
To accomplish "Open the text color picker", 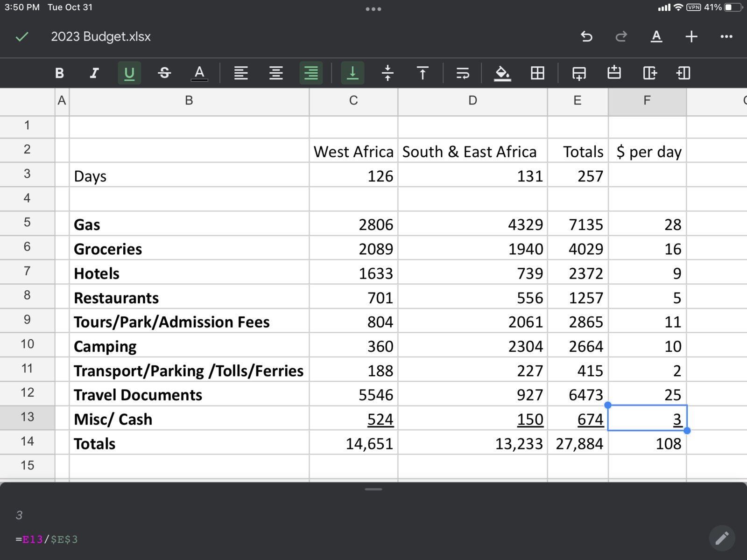I will tap(199, 73).
